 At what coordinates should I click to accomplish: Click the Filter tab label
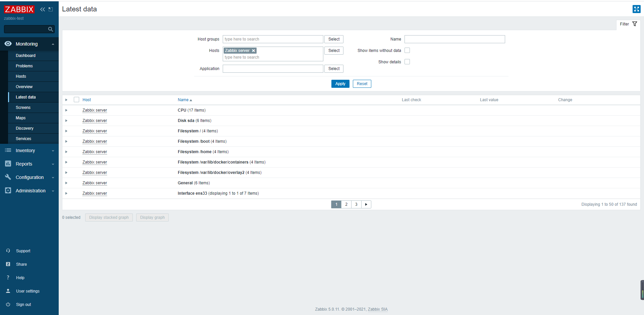tap(624, 24)
